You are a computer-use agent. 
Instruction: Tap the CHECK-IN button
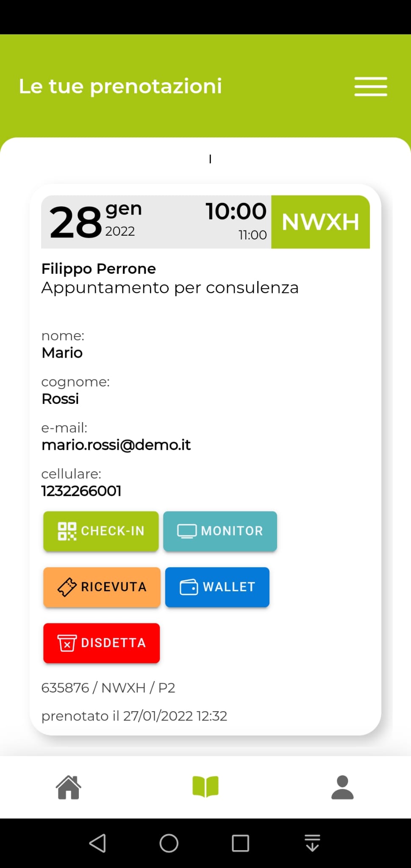point(101,531)
